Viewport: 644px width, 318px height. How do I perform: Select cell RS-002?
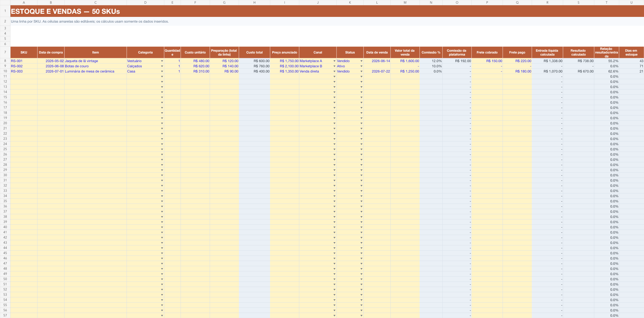[24, 66]
